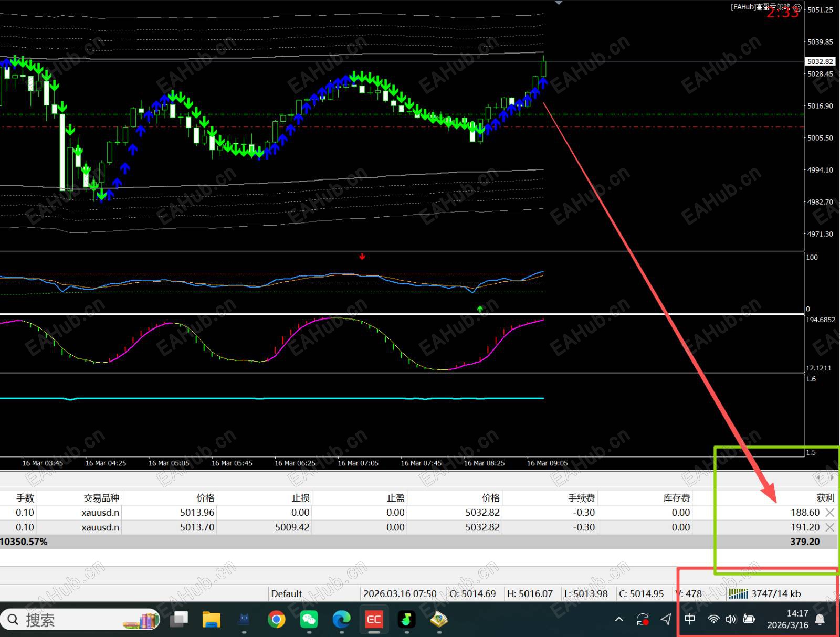The width and height of the screenshot is (840, 637).
Task: Click the 止损 column header
Action: pos(300,498)
